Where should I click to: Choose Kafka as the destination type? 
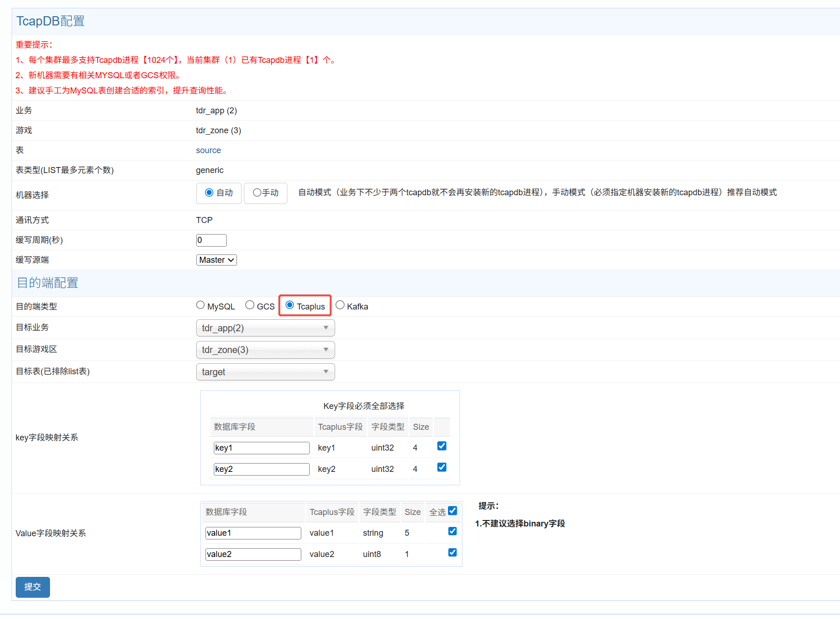coord(340,305)
